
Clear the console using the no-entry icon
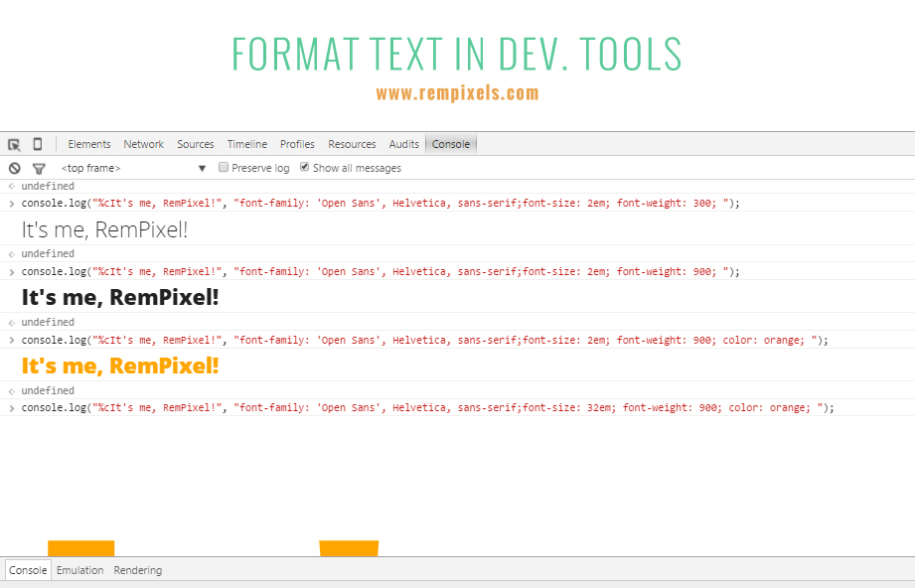click(14, 168)
